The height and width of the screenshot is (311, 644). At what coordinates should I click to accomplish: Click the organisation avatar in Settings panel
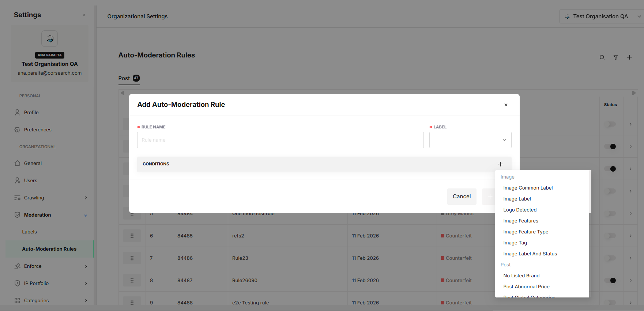click(50, 38)
